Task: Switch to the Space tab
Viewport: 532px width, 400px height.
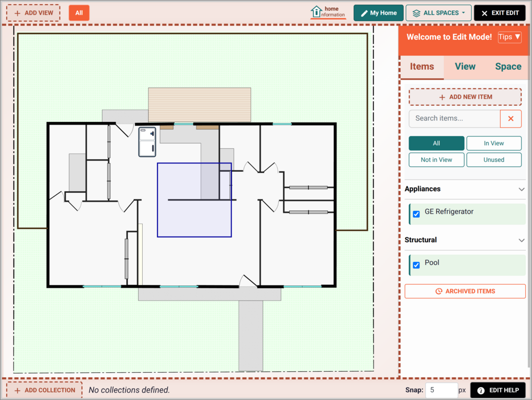Action: coord(508,67)
